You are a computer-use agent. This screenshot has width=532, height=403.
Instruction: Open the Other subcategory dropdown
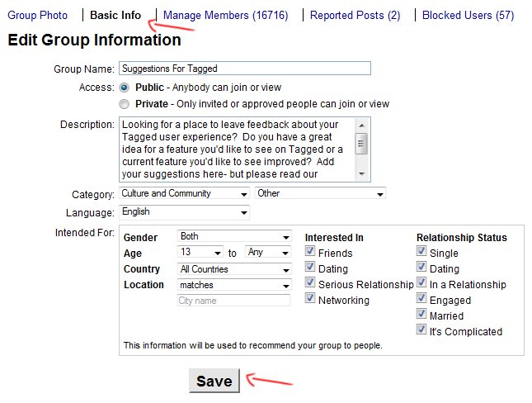tap(320, 193)
